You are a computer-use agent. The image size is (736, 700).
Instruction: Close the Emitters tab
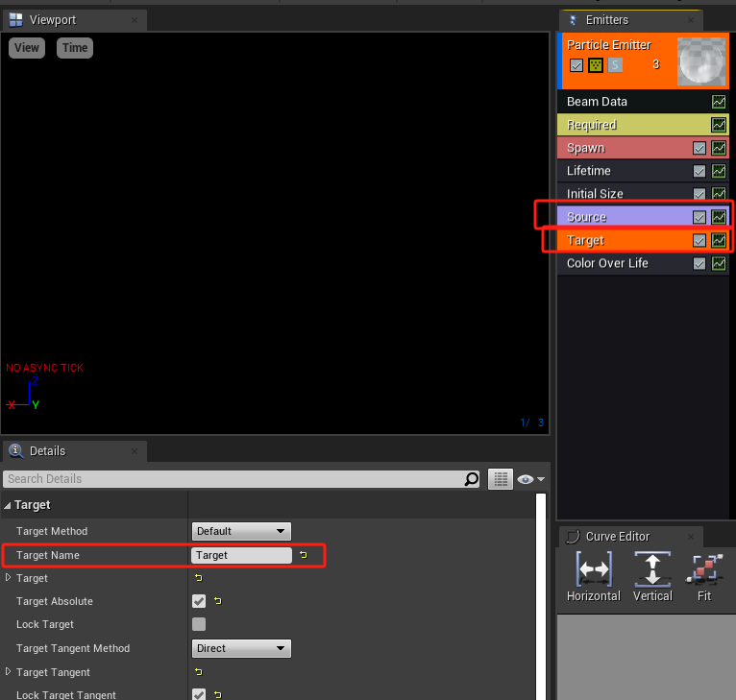coord(691,20)
